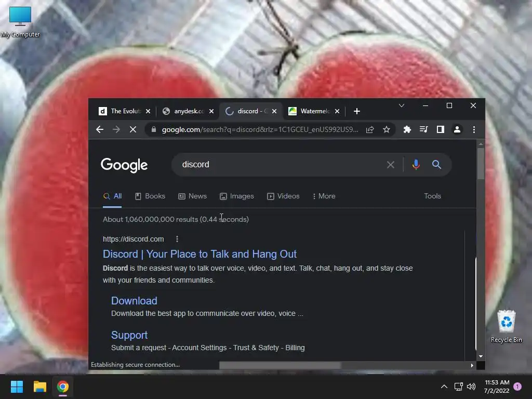Click the scroll up arrow

click(481, 144)
